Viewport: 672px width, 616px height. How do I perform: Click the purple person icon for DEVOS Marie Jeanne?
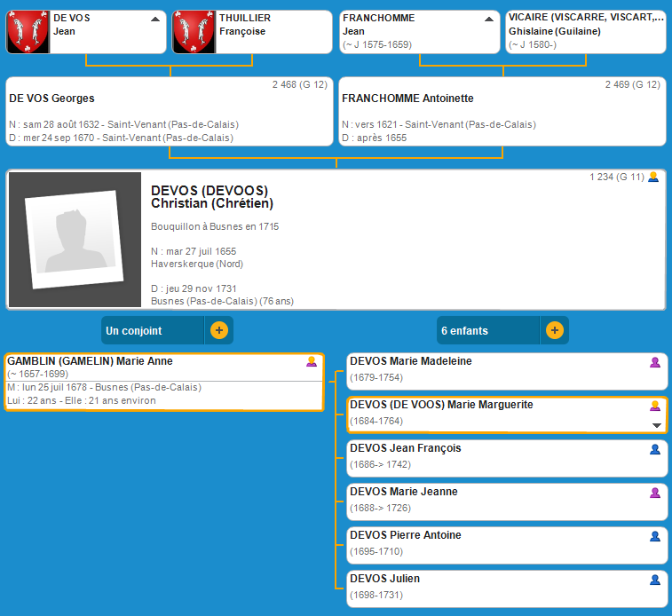(x=655, y=493)
